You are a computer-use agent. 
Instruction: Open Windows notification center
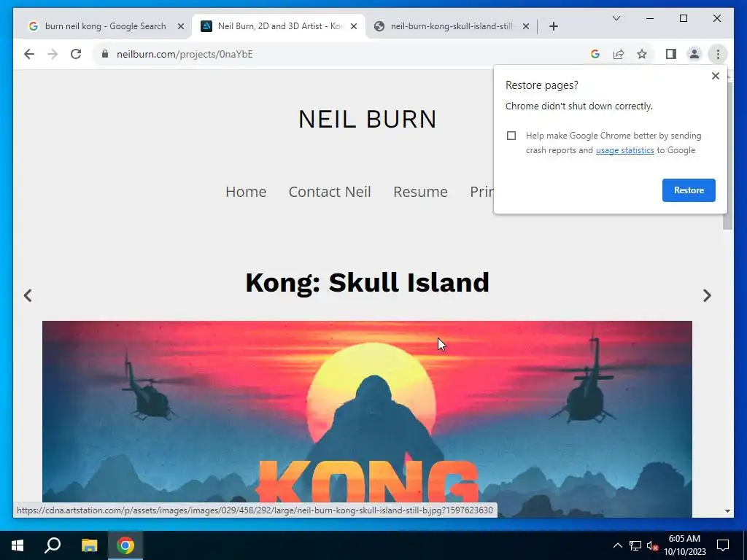tap(723, 545)
